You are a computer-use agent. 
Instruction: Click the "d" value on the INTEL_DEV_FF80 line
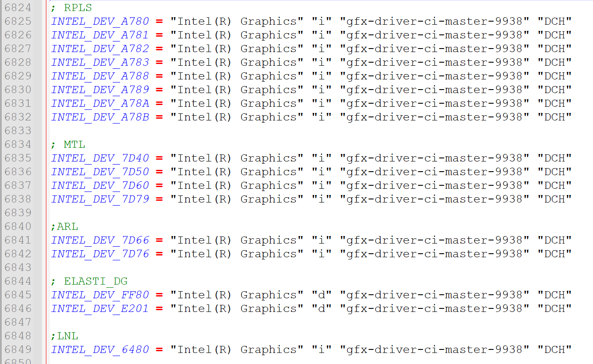(x=322, y=295)
